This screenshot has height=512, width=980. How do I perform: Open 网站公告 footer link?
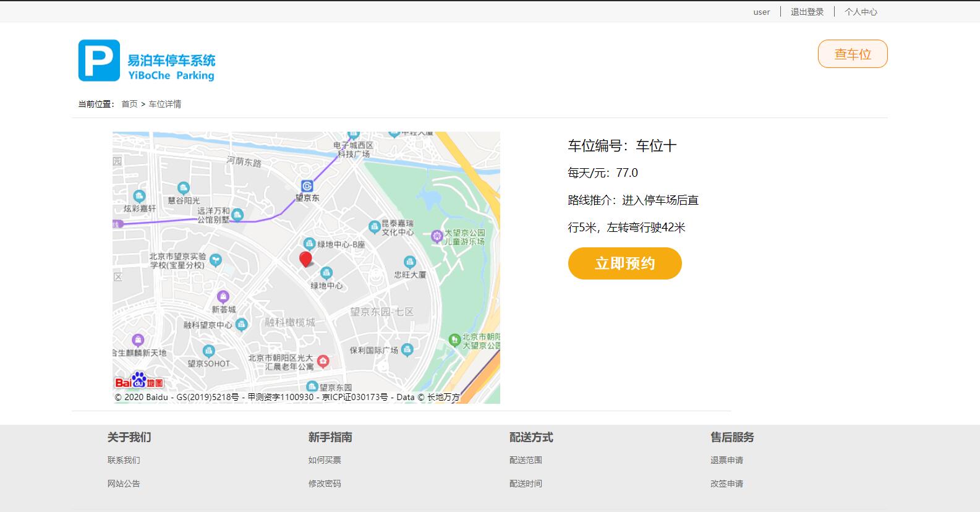124,484
